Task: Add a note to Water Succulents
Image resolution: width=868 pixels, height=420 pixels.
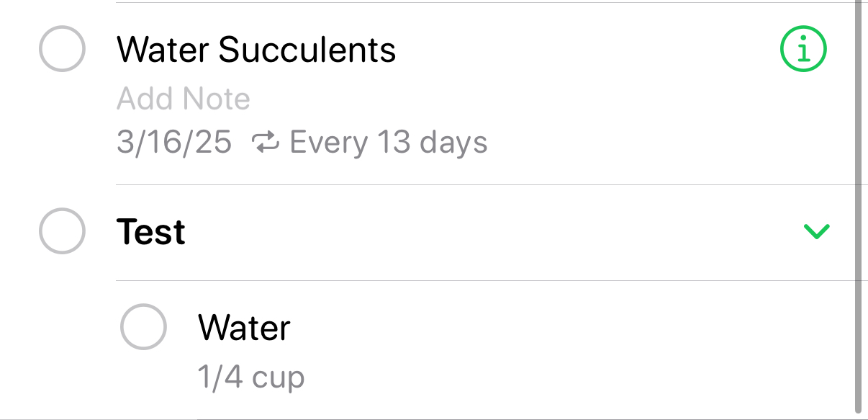Action: 184,99
